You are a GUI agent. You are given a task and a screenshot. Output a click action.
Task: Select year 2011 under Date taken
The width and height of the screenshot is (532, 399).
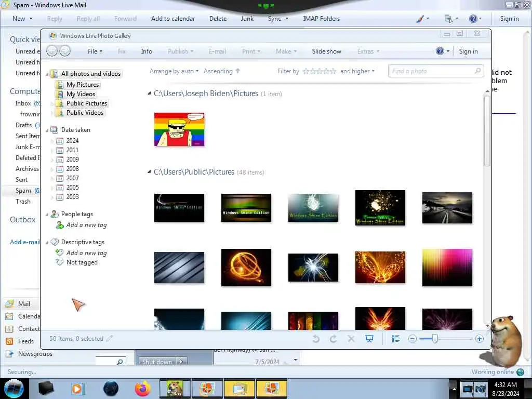click(72, 150)
